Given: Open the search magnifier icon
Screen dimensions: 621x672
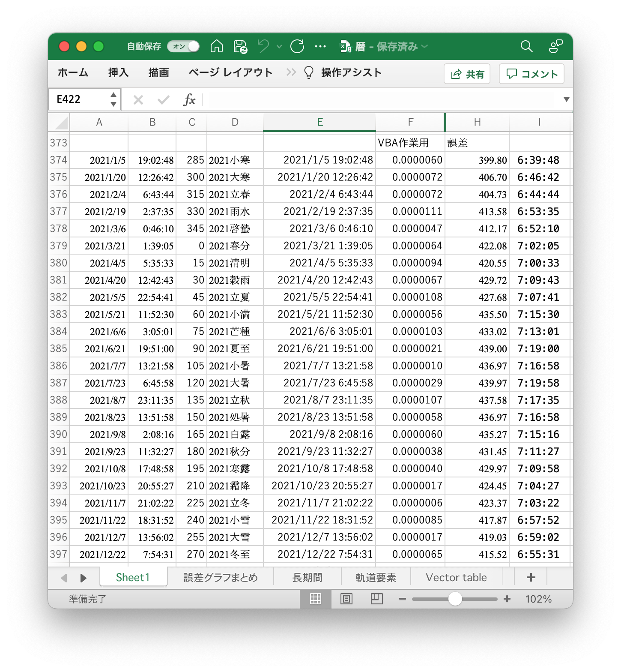Looking at the screenshot, I should (x=527, y=46).
